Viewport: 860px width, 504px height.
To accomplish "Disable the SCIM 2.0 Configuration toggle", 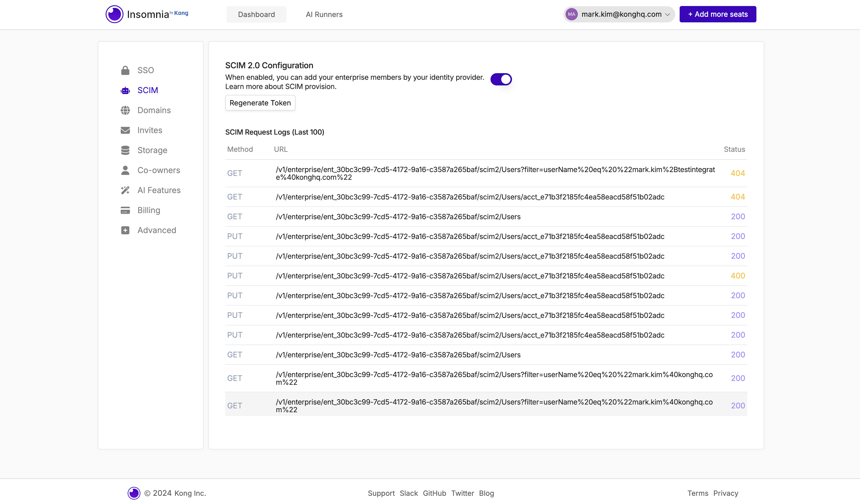I will (501, 79).
